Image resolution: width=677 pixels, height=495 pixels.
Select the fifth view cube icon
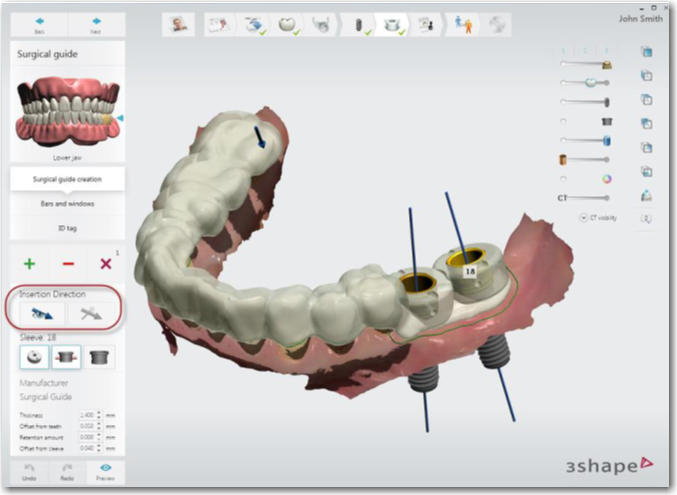[x=646, y=148]
